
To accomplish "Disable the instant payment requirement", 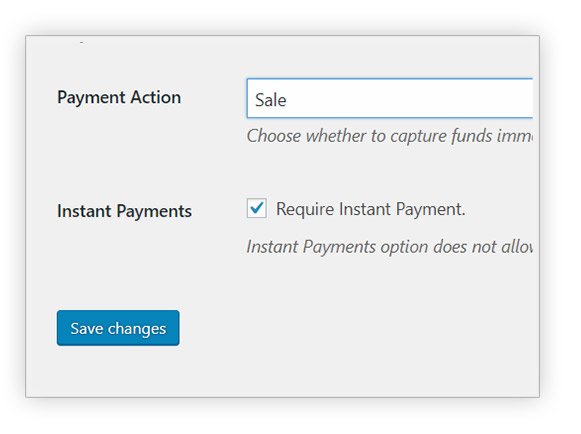I will coord(257,208).
